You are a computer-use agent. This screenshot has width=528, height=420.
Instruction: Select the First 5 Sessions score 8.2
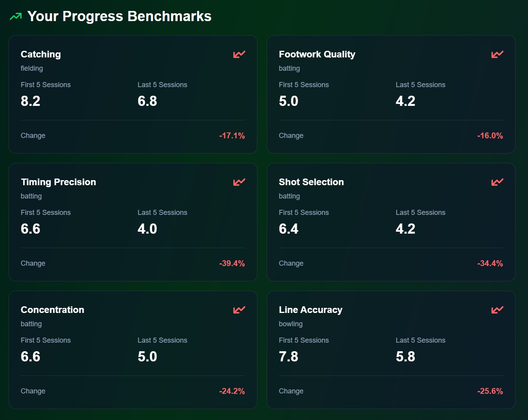click(31, 101)
